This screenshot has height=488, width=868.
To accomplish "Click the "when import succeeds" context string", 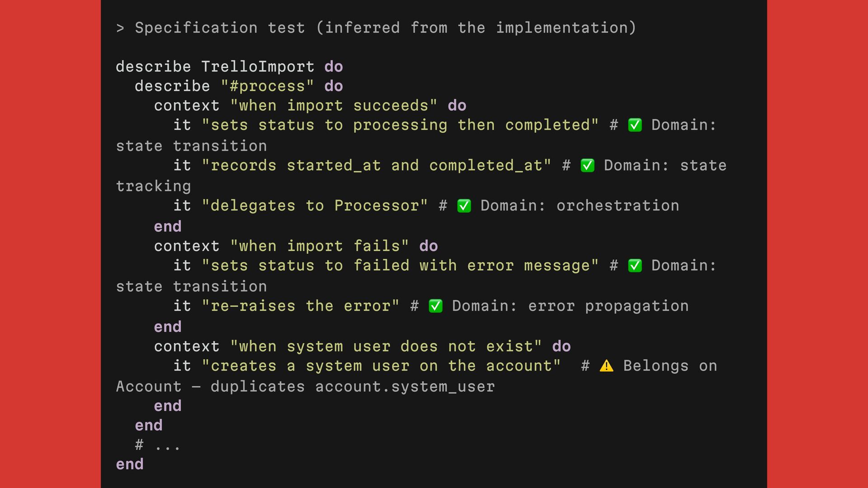I will coord(334,106).
